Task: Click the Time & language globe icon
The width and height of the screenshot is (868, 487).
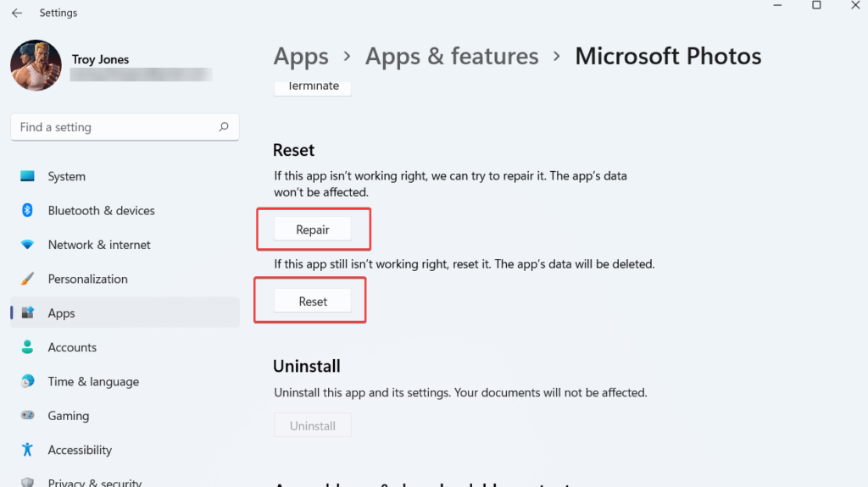Action: 27,381
